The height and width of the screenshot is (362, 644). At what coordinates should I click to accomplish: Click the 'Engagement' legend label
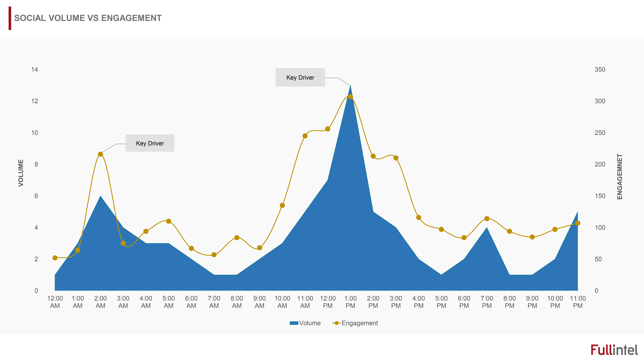pyautogui.click(x=360, y=323)
